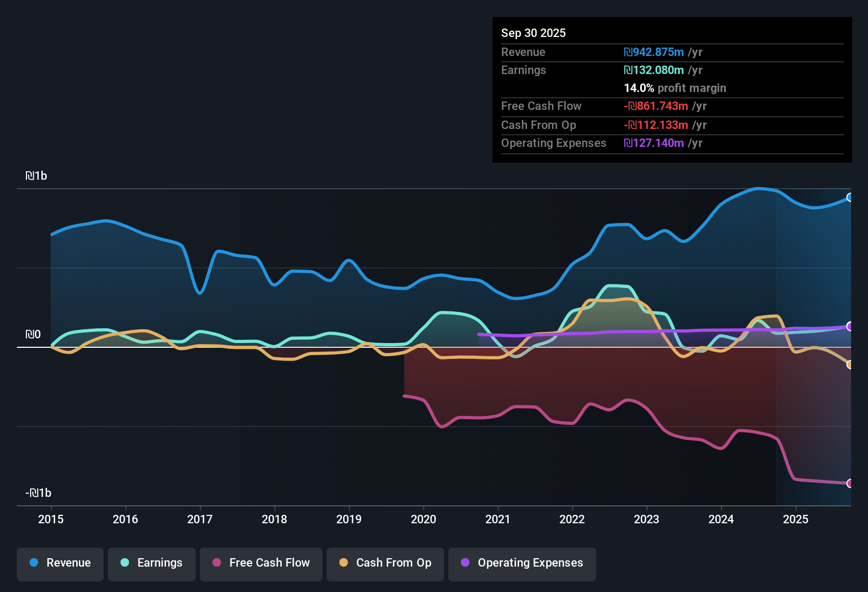868x592 pixels.
Task: Click the 14.0% profit margin indicator
Action: (675, 88)
